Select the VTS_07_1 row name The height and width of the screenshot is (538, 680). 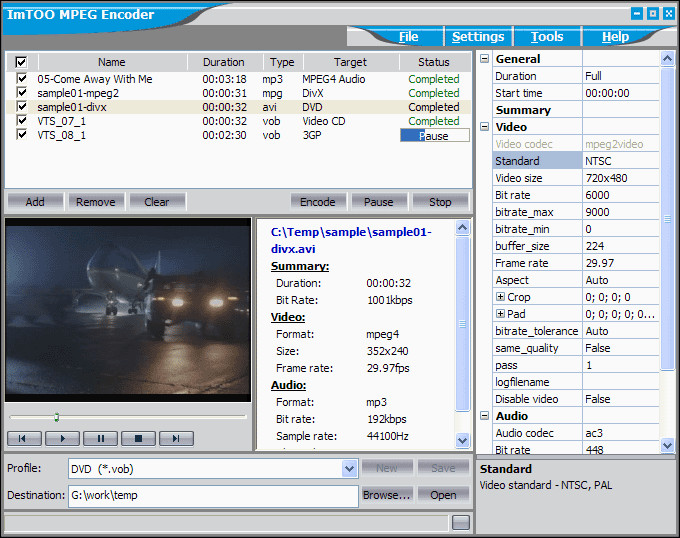pyautogui.click(x=62, y=121)
